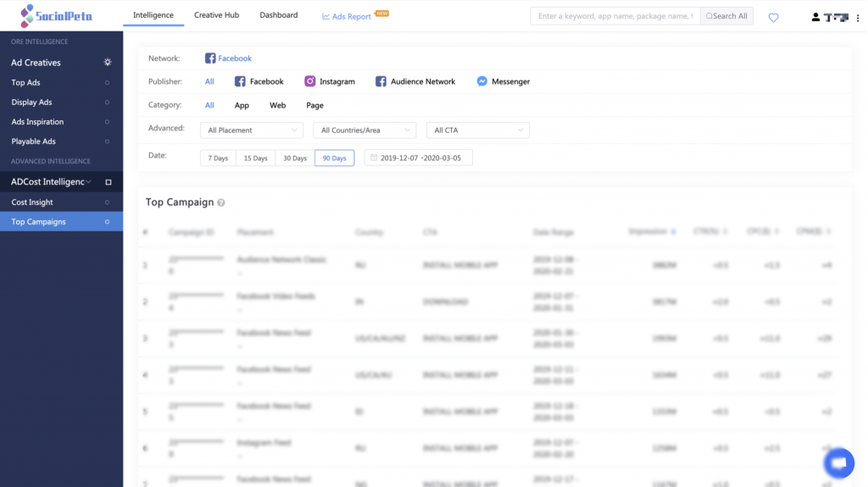Open the Ads Report link

pyautogui.click(x=347, y=17)
